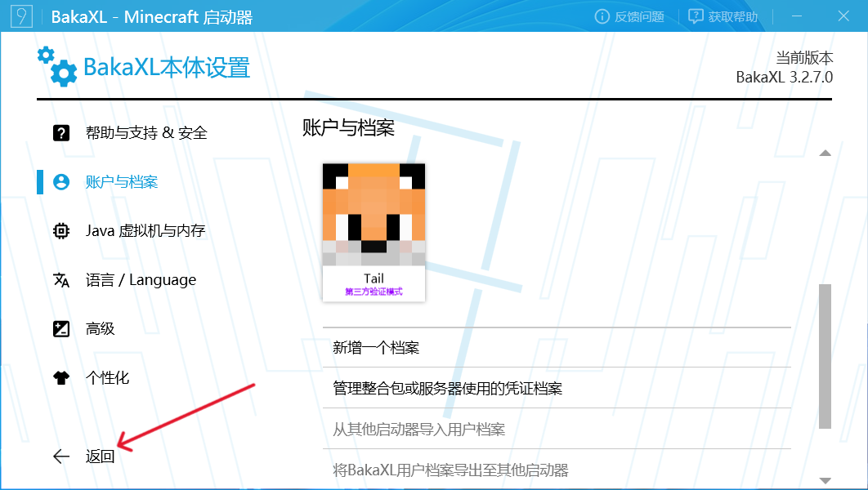Select the Tail profile card with fox skin
This screenshot has height=490, width=868.
point(374,232)
